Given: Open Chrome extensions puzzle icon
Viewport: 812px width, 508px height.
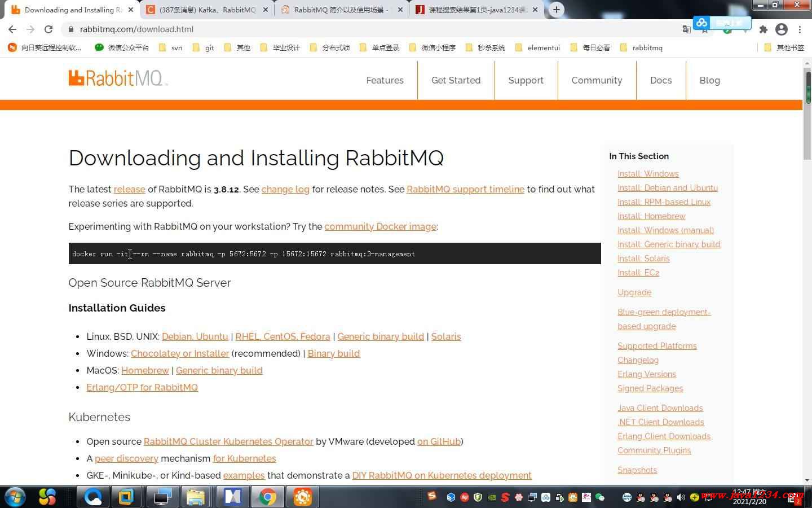Looking at the screenshot, I should pos(763,29).
